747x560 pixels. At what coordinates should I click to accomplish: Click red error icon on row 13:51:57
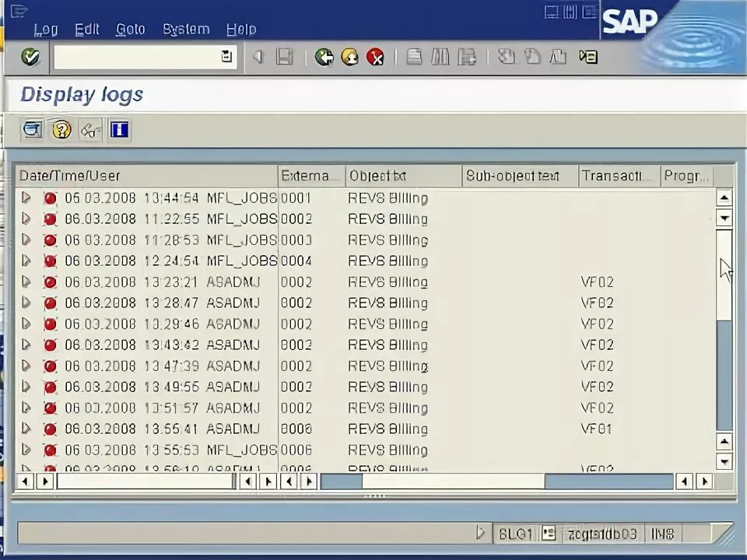click(50, 408)
